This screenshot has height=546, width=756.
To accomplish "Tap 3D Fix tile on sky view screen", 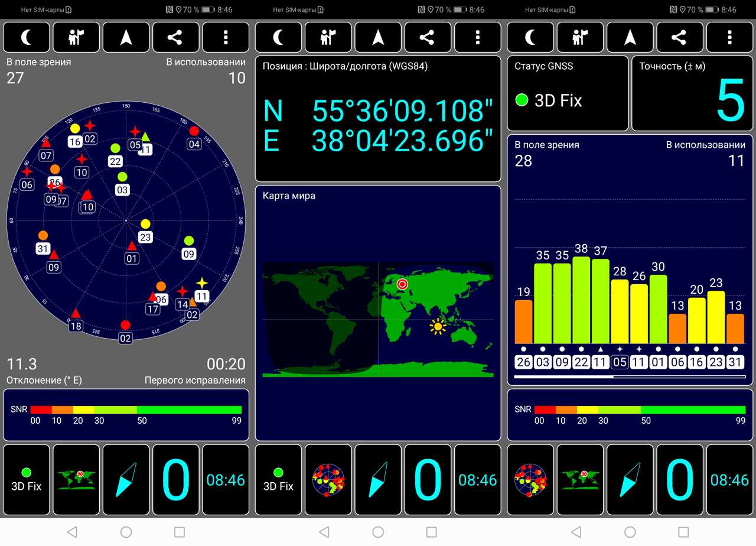I will (x=27, y=479).
